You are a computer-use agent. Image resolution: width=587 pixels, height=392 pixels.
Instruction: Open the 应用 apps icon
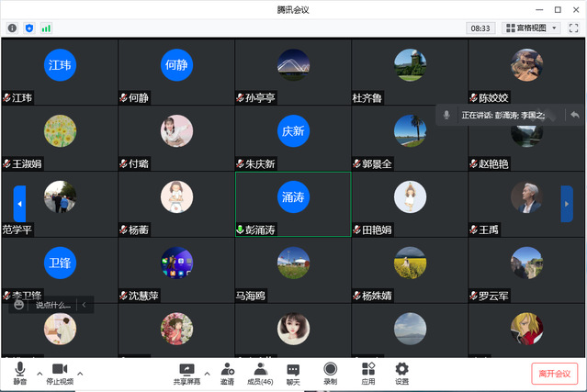[x=367, y=372]
